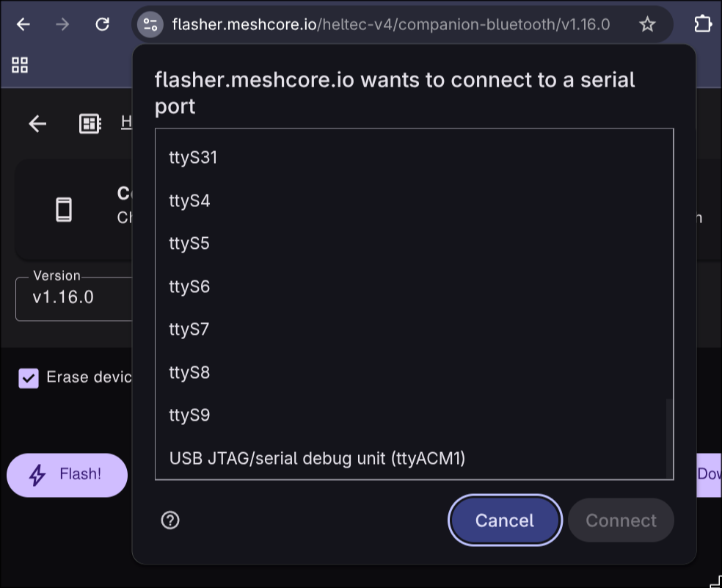Click the address bar URL field
Viewport: 722px width, 588px height.
[x=391, y=24]
